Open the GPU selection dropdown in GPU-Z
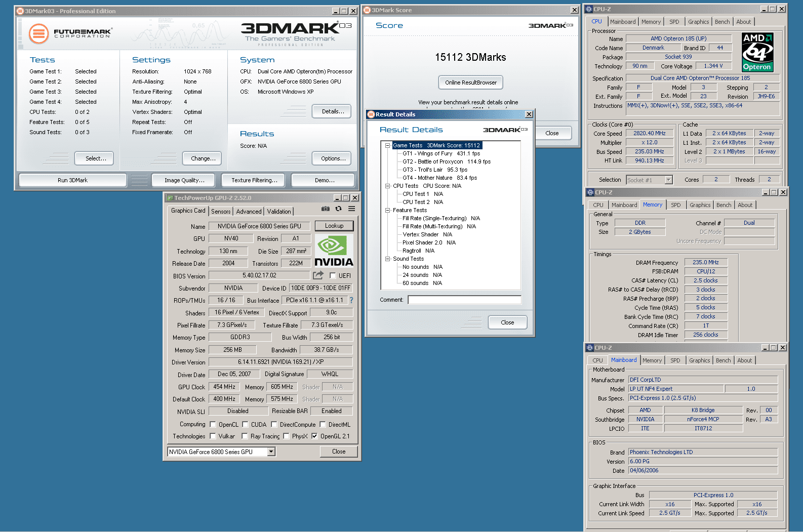The width and height of the screenshot is (803, 532). 271,452
